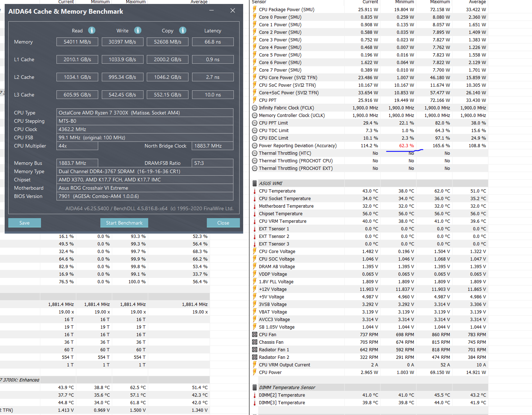Click the North Bridge Clock 1883.7 MHz field
532x415 pixels.
213,146
